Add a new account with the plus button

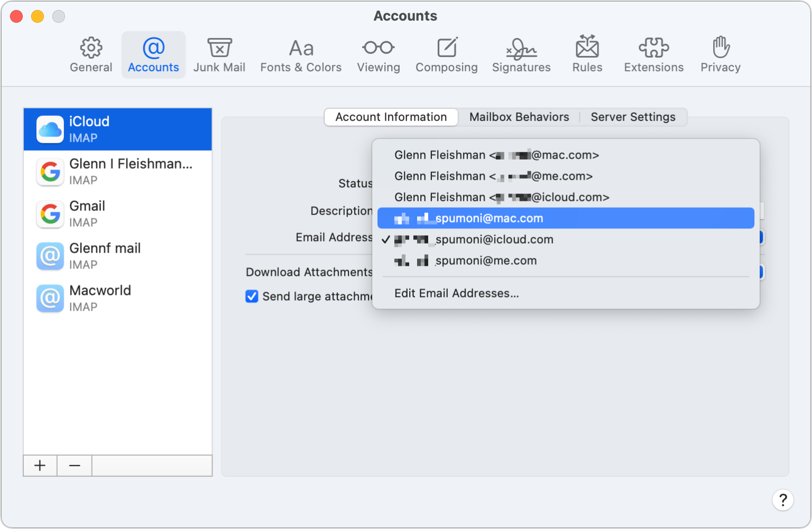coord(40,465)
